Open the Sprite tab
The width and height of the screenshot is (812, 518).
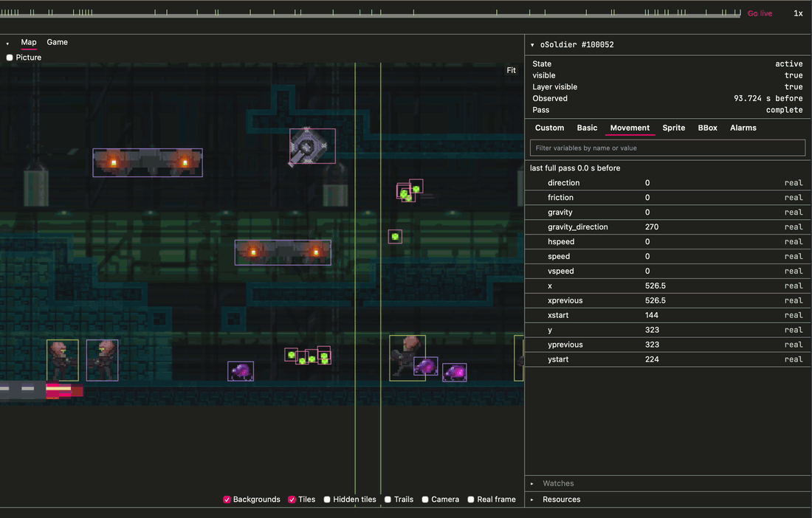[674, 128]
